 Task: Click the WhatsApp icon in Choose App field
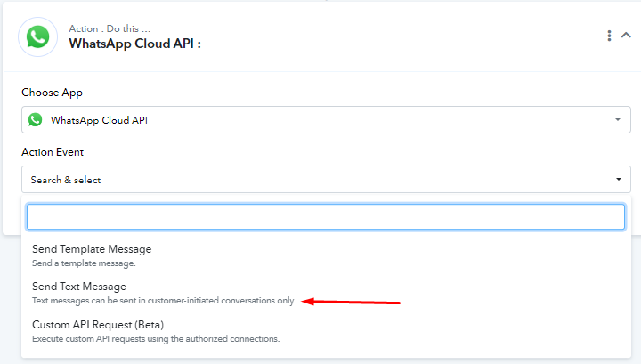coord(35,119)
